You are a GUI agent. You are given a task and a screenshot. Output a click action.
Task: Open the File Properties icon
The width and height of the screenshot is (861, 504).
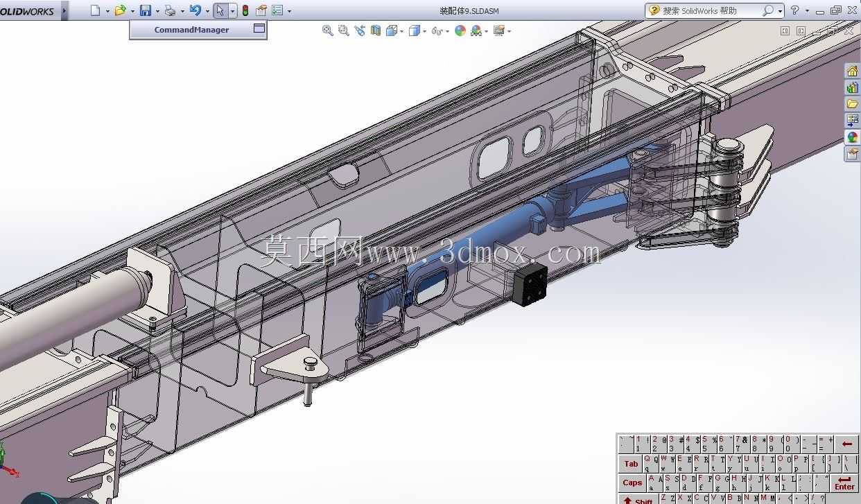point(261,10)
